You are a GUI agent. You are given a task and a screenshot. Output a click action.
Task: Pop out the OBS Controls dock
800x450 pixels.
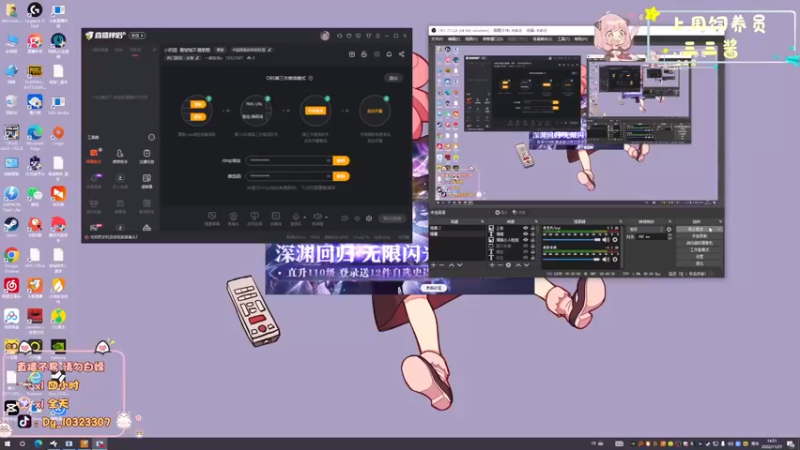pyautogui.click(x=720, y=221)
